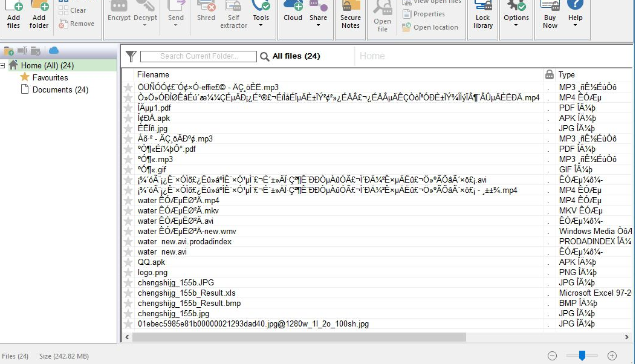636x364 pixels.
Task: Click the zoom in plus button
Action: click(612, 356)
